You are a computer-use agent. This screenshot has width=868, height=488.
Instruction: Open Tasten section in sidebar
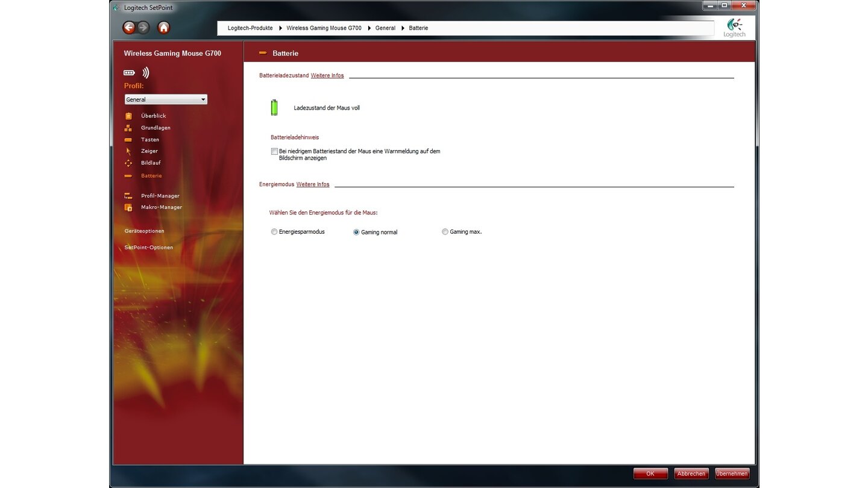[150, 140]
